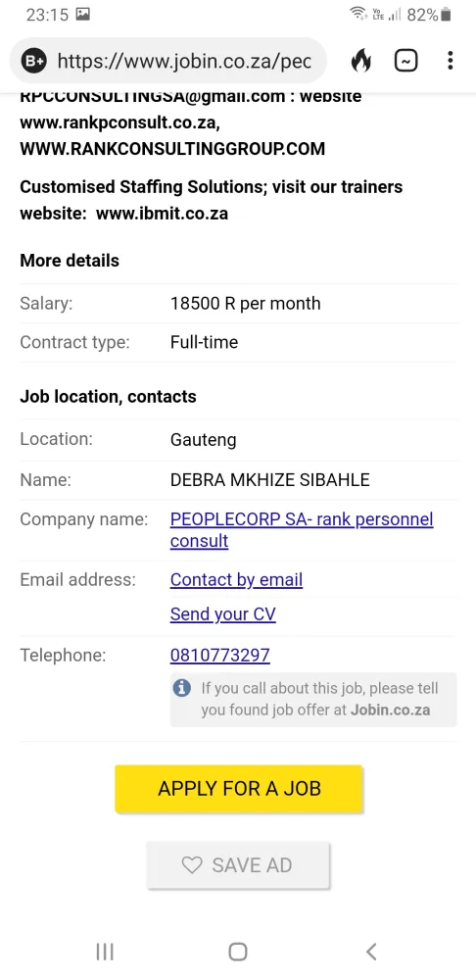Click the Contact by email link
Screen dimensions: 476x980
pos(236,580)
